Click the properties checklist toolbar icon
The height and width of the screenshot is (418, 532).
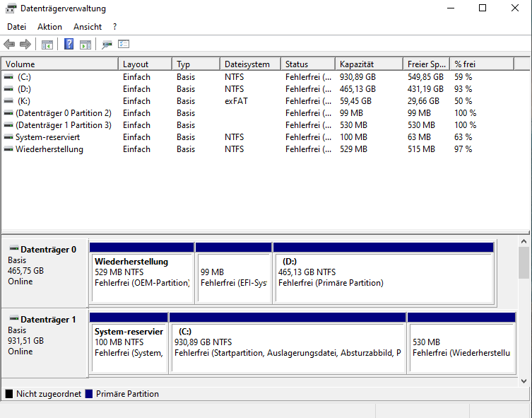click(x=124, y=44)
